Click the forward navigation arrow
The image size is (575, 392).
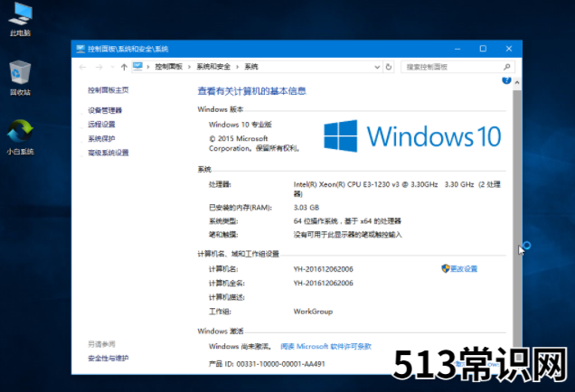tap(99, 67)
